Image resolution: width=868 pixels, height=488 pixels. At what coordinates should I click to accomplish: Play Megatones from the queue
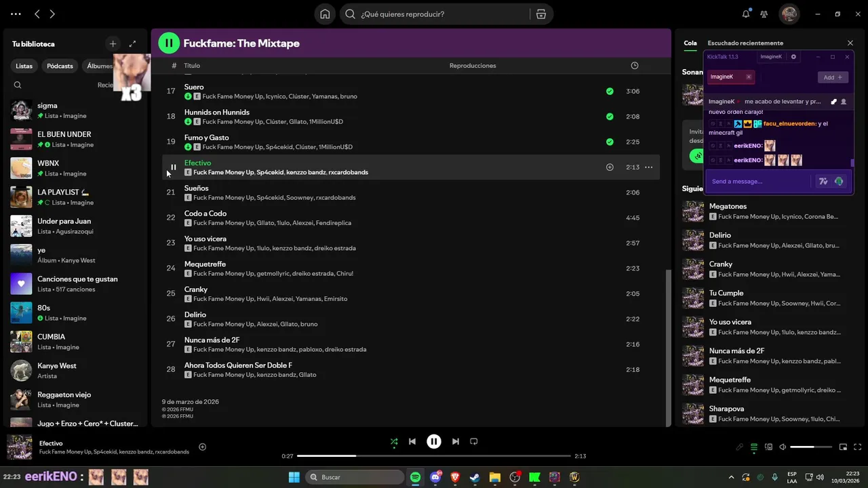(x=768, y=211)
